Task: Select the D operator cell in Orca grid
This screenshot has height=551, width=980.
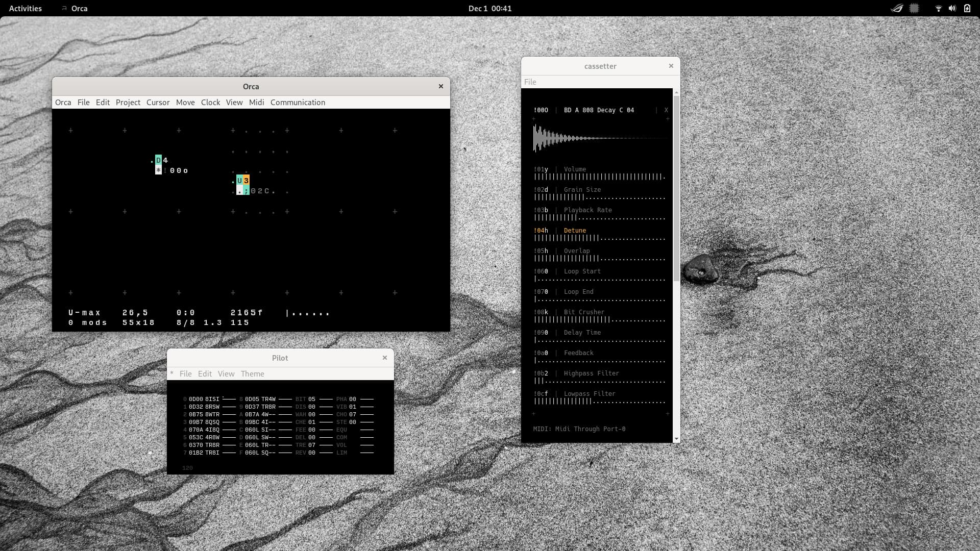Action: click(x=158, y=160)
